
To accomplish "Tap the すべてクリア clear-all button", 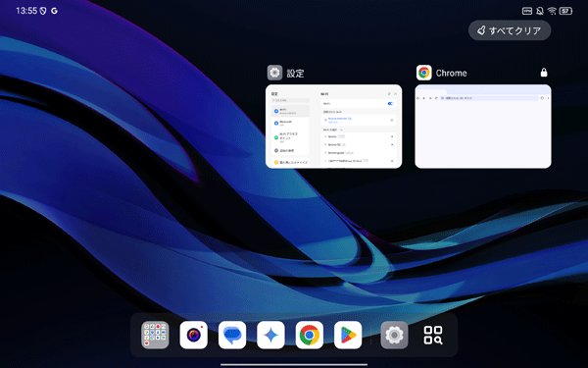I will click(510, 30).
